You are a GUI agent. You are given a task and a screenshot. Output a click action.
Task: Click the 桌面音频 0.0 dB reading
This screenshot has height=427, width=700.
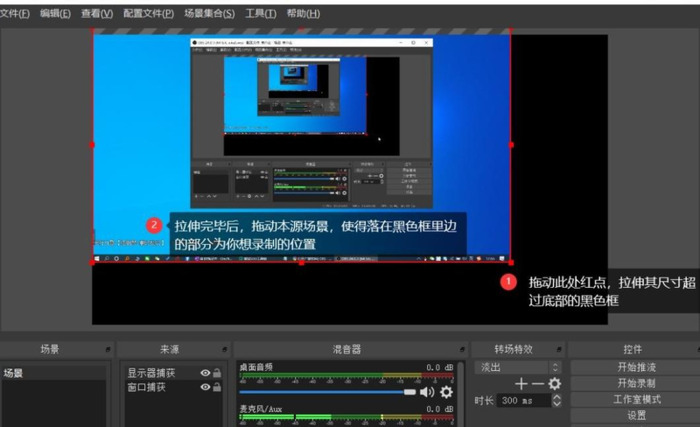439,367
